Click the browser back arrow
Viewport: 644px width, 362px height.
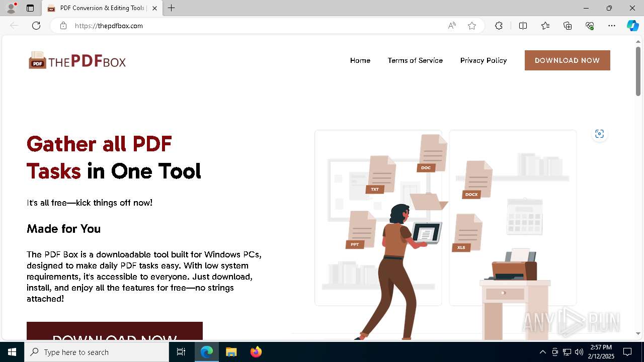point(14,26)
